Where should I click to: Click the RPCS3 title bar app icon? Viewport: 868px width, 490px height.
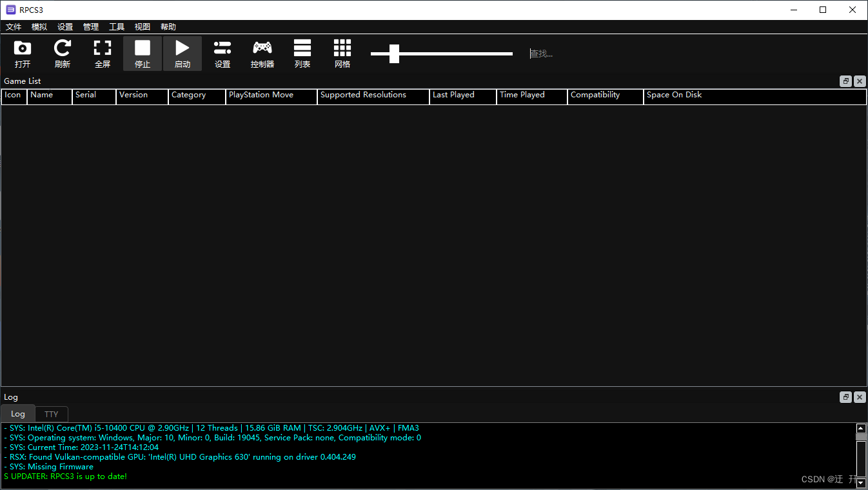pyautogui.click(x=10, y=10)
